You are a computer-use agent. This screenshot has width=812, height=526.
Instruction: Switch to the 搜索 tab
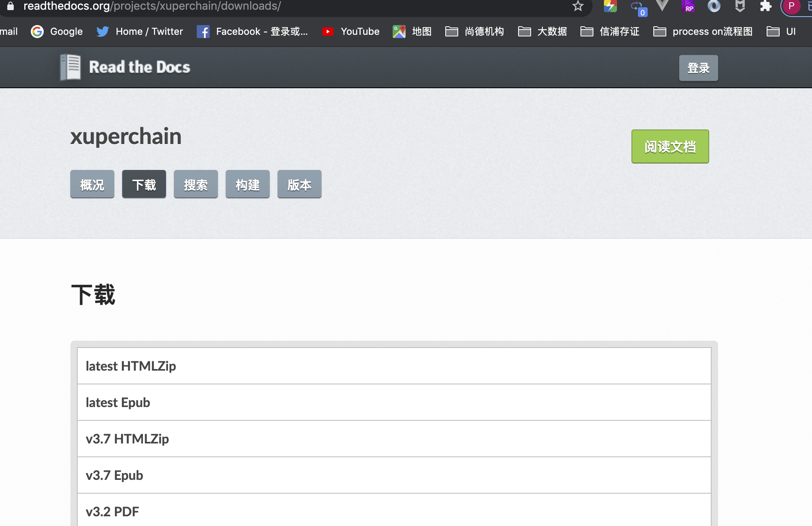point(196,185)
